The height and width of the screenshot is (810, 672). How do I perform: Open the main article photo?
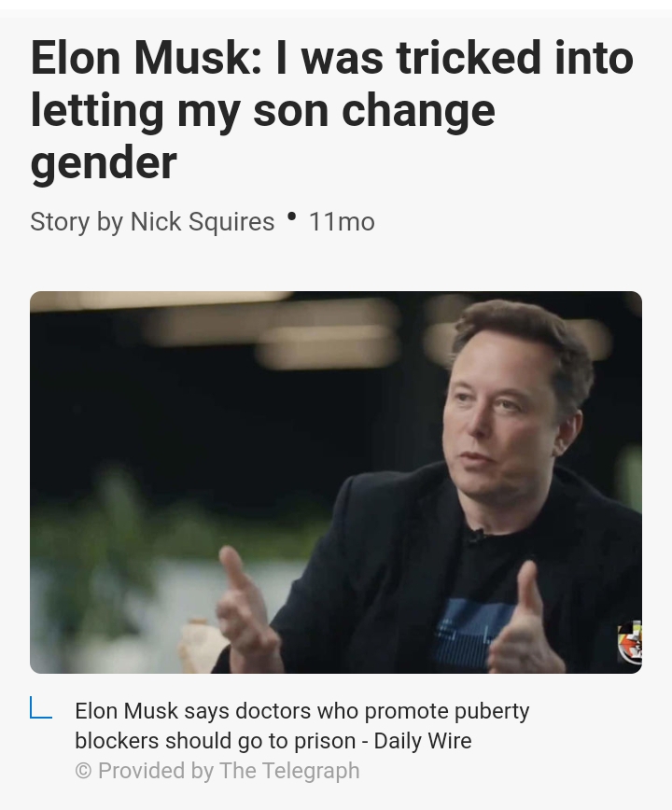336,482
